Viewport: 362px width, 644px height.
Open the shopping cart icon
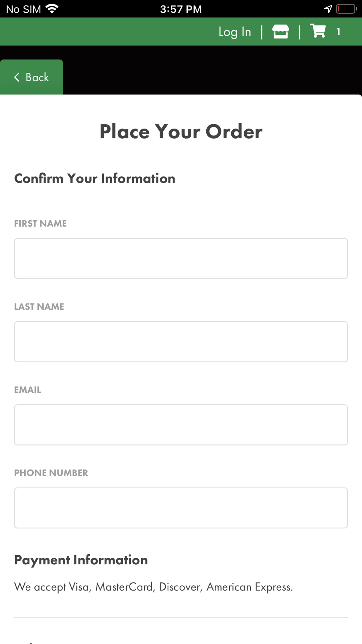pos(318,31)
